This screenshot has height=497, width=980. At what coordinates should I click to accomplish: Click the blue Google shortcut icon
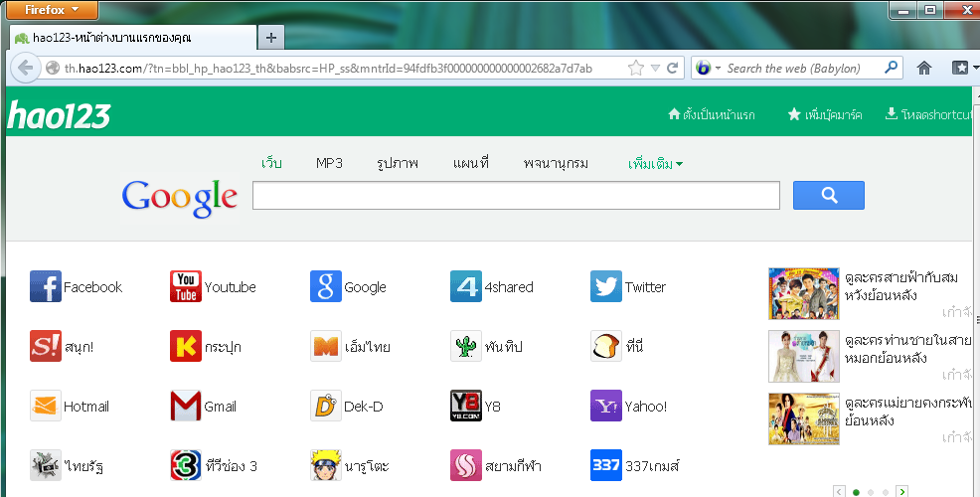pos(326,286)
